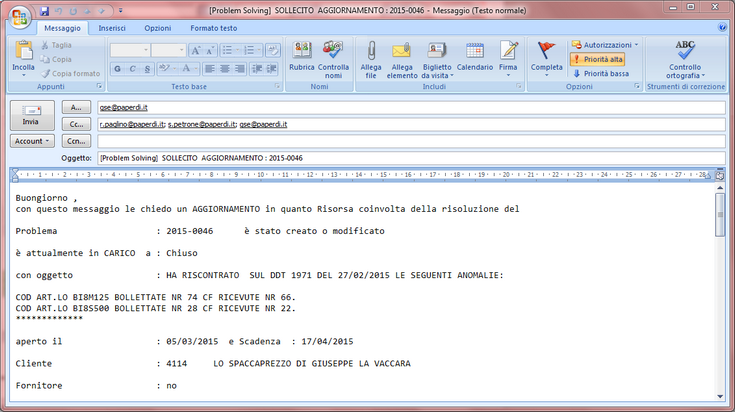
Task: Decrease indent in Testo base group
Action: click(x=256, y=69)
